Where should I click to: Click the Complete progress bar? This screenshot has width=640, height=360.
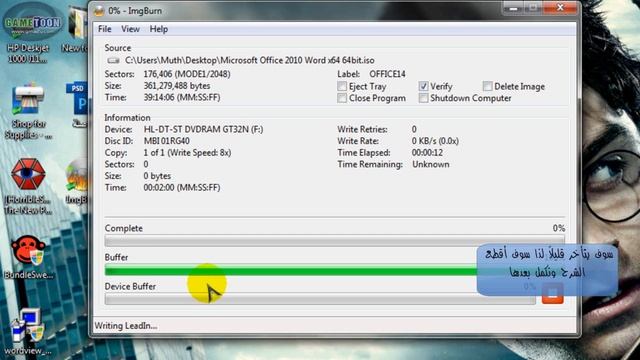334,241
